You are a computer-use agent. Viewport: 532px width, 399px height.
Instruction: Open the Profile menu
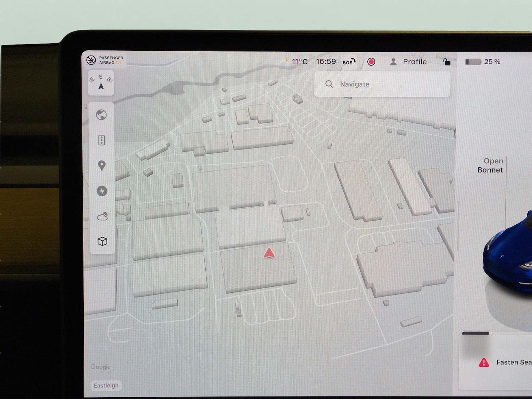414,62
